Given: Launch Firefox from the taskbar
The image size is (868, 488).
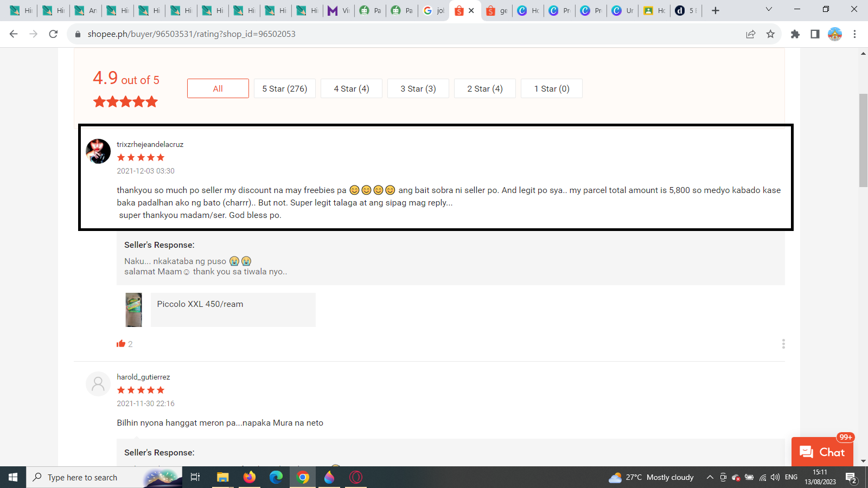Looking at the screenshot, I should click(250, 477).
